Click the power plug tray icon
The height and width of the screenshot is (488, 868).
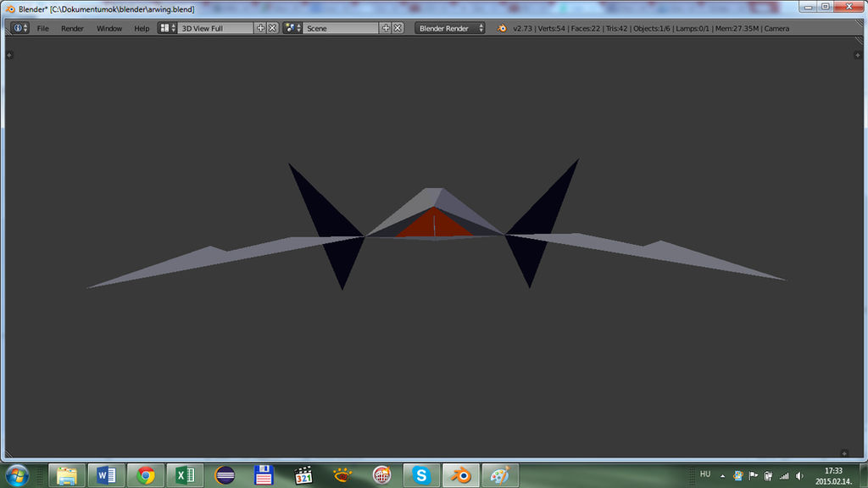coord(768,475)
